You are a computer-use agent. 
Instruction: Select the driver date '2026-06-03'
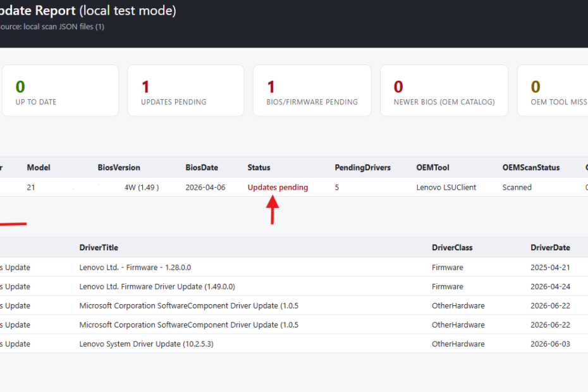tap(550, 344)
